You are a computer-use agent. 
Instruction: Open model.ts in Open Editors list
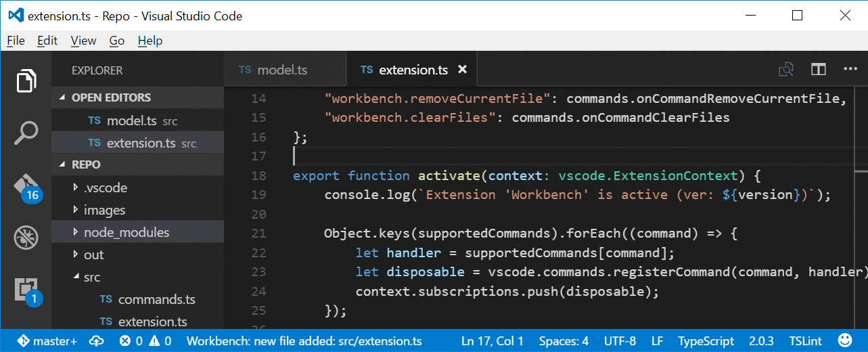(x=137, y=120)
